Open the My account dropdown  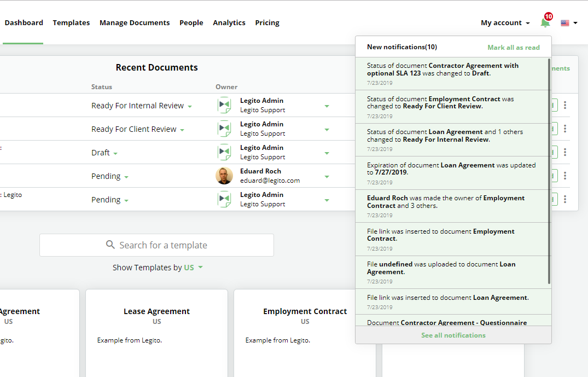coord(505,23)
